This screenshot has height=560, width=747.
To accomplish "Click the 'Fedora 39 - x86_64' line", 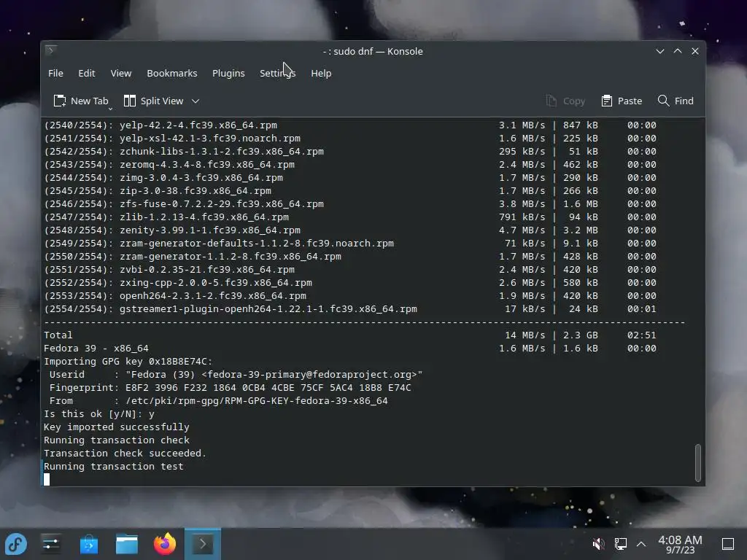I will click(x=350, y=349).
